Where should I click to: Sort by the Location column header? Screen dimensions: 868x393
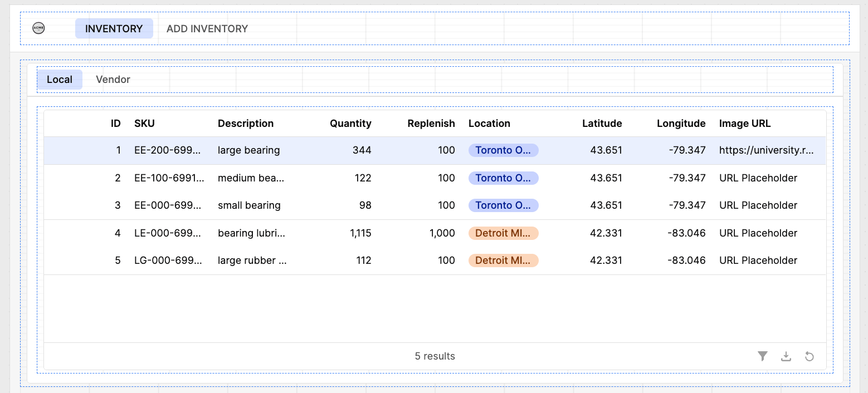pyautogui.click(x=489, y=124)
